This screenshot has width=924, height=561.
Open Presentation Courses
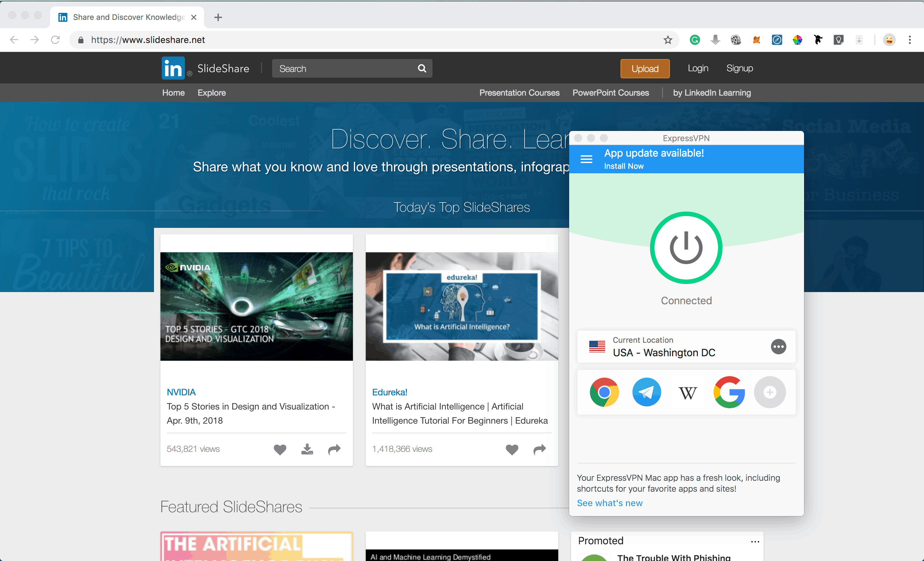(519, 93)
